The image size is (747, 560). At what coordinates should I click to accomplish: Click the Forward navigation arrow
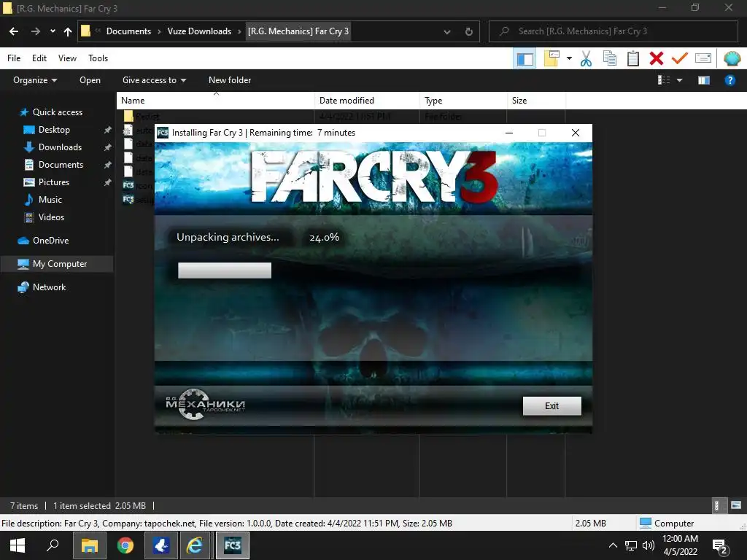(36, 31)
